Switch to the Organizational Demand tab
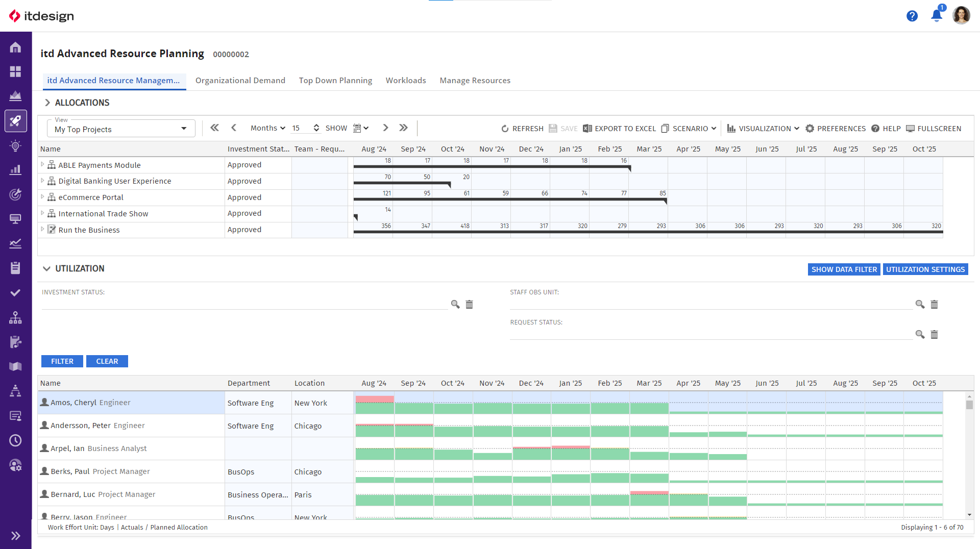 click(240, 81)
